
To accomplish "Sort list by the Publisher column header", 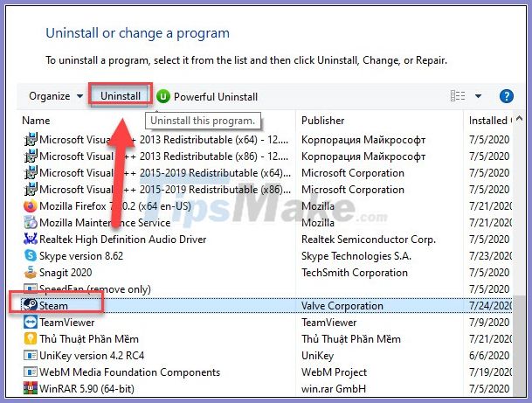I will click(x=323, y=120).
